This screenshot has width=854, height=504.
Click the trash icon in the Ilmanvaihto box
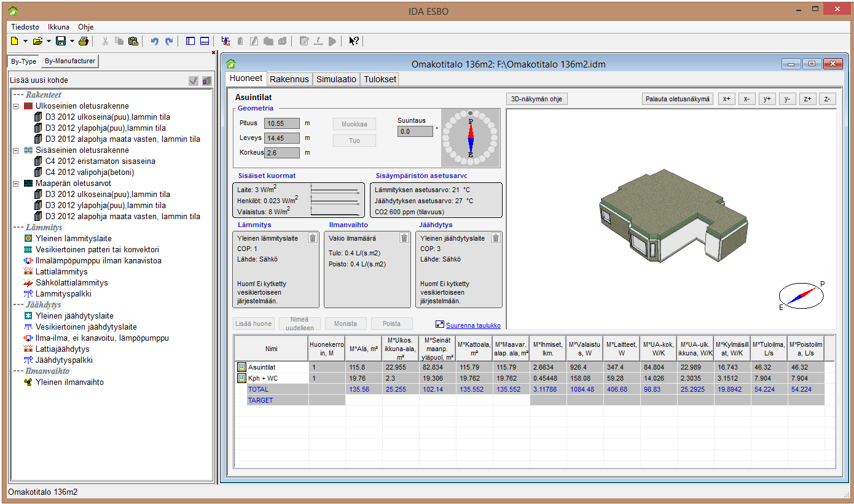coord(404,238)
